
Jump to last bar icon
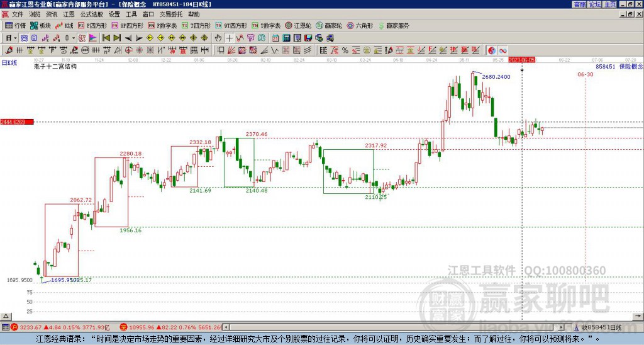(117, 38)
